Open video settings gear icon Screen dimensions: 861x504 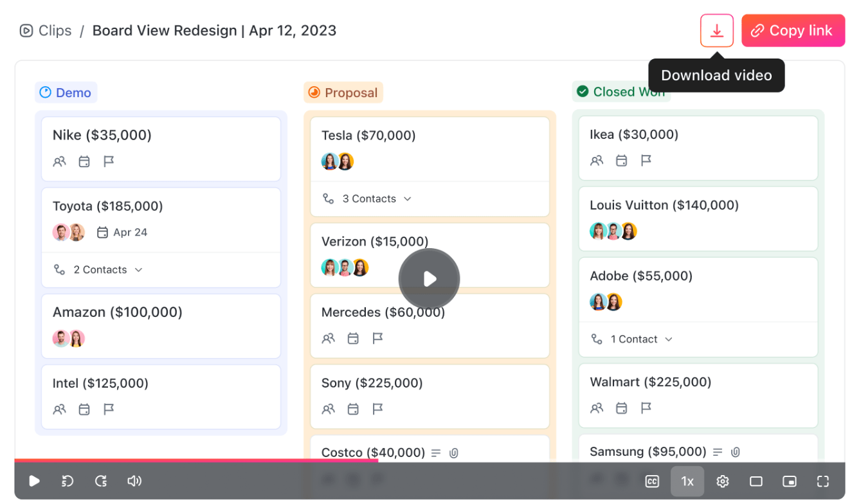point(723,482)
